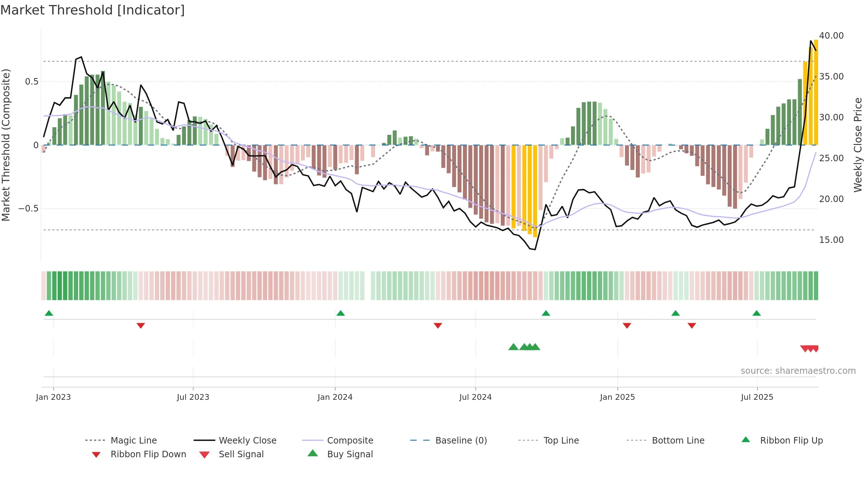Click the Jan 2025 x-axis label
The width and height of the screenshot is (868, 488).
[618, 397]
